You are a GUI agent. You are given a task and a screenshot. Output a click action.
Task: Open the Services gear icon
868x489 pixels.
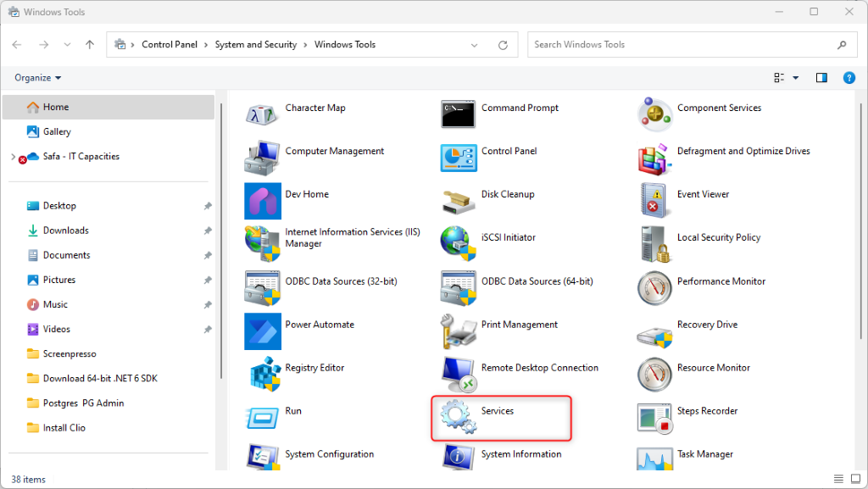[x=459, y=417]
